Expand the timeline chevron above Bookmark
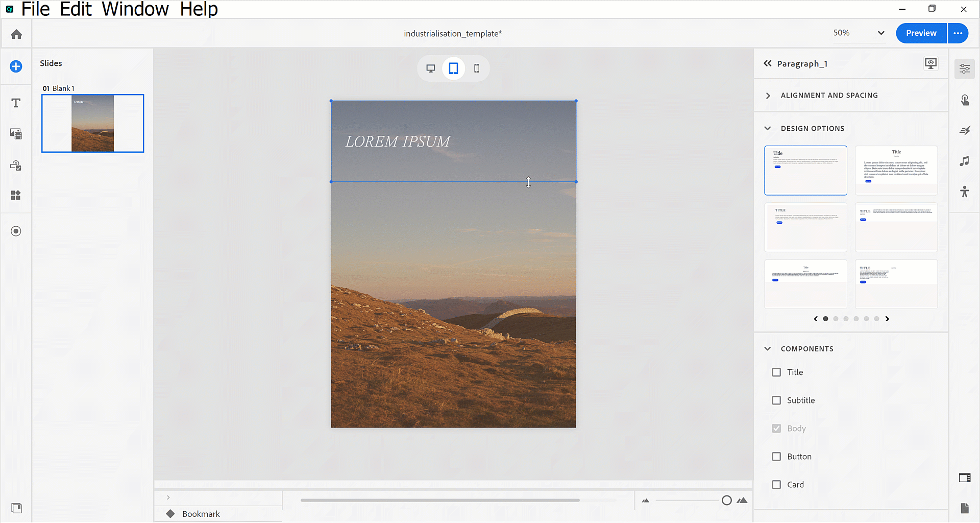Screen dimensions: 980x523 click(168, 497)
